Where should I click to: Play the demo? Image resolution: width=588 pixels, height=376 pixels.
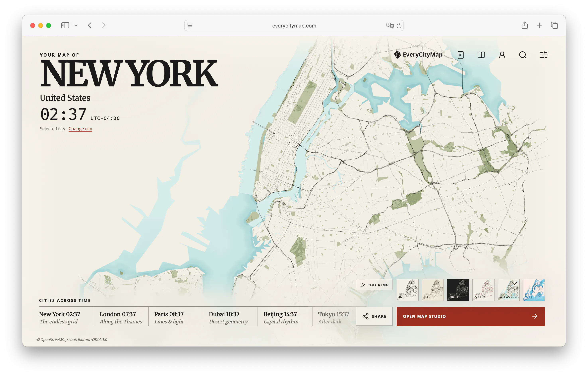374,285
